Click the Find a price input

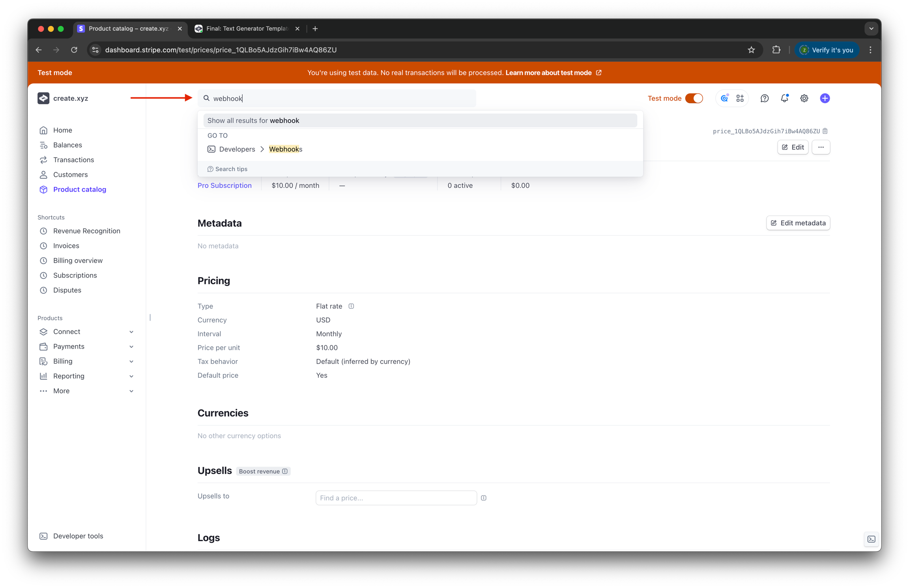(396, 498)
